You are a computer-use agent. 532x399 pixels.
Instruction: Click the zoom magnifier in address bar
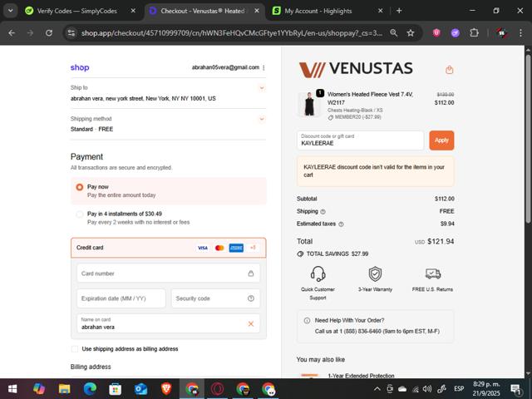pyautogui.click(x=393, y=33)
